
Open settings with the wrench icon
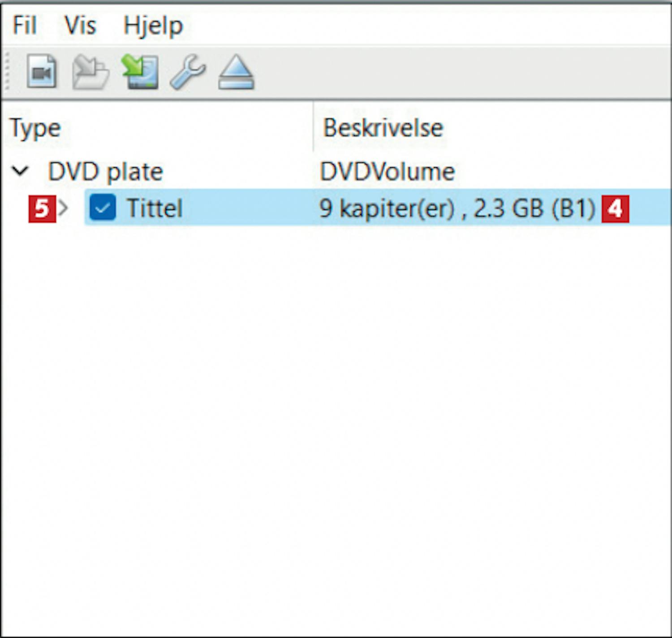click(188, 71)
